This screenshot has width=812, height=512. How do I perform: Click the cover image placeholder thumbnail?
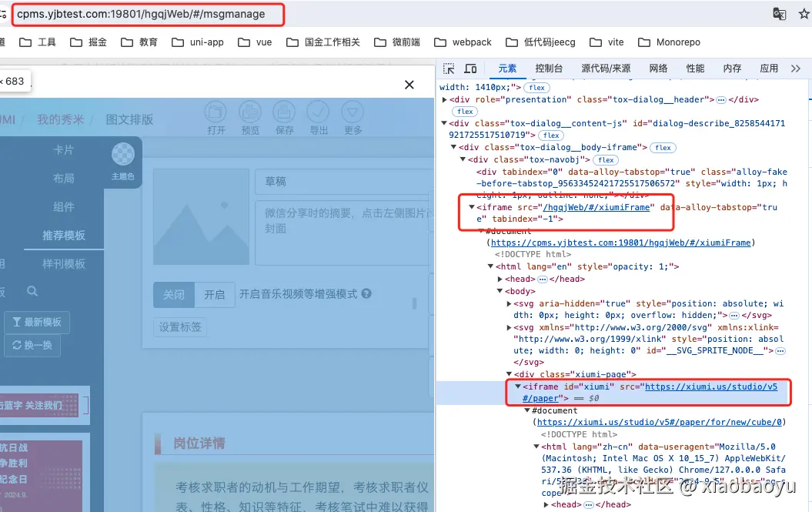click(202, 217)
